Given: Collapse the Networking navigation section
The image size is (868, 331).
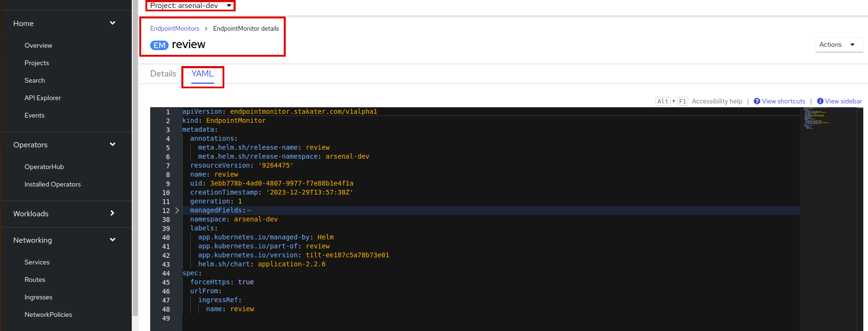Looking at the screenshot, I should click(x=112, y=240).
